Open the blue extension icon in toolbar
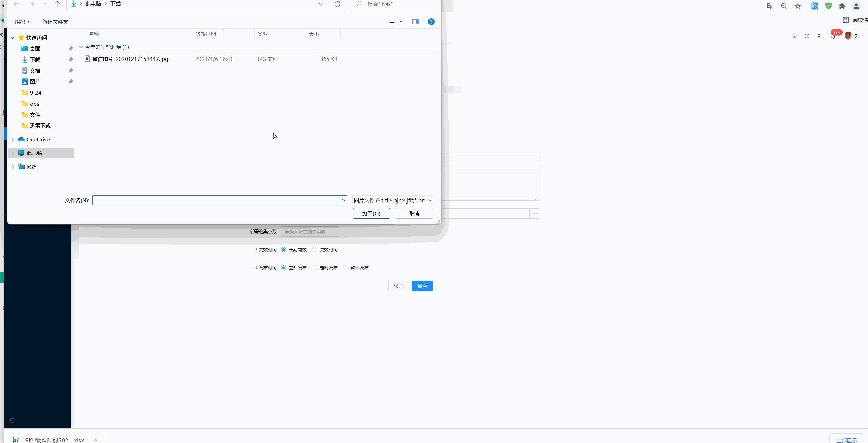868x443 pixels. 815,6
